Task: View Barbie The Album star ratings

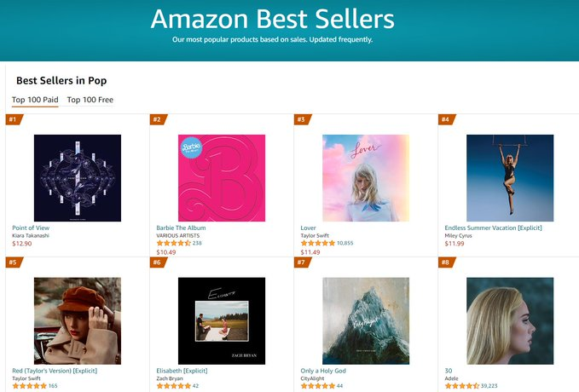Action: click(174, 243)
